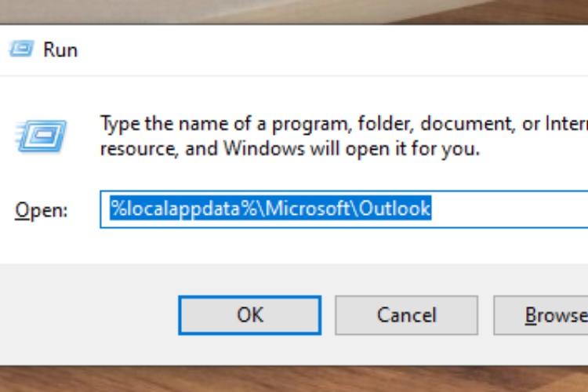Click the word "folder" in the description

[x=386, y=124]
